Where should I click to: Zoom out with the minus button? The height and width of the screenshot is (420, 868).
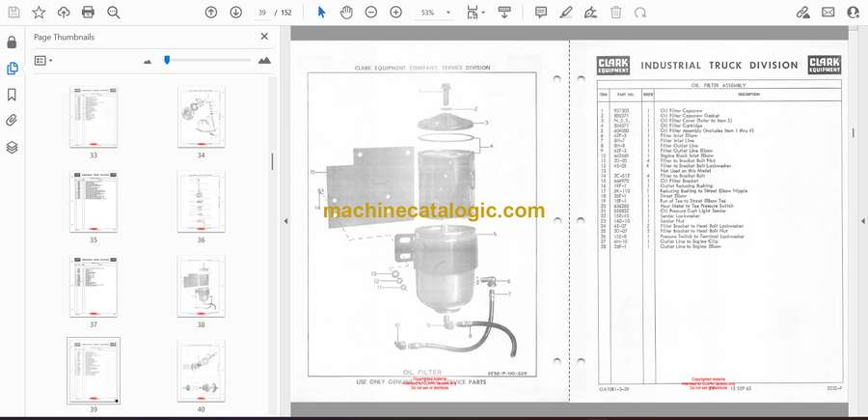[x=371, y=13]
